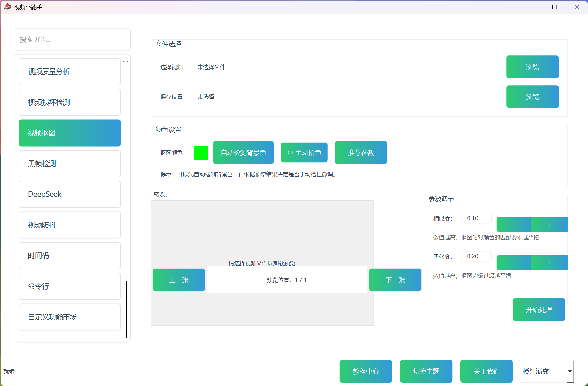Click 自动检测背景色 button
The width and height of the screenshot is (588, 386).
[x=243, y=152]
